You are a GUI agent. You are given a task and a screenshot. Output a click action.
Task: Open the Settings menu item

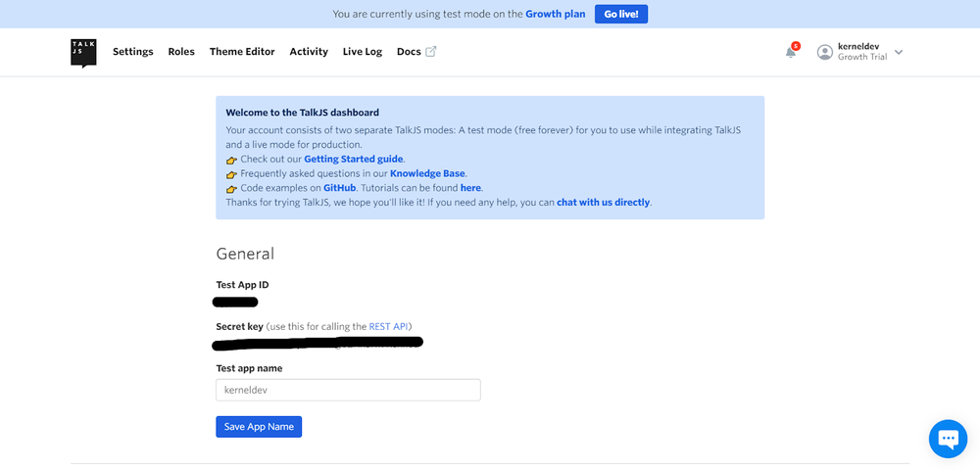132,52
